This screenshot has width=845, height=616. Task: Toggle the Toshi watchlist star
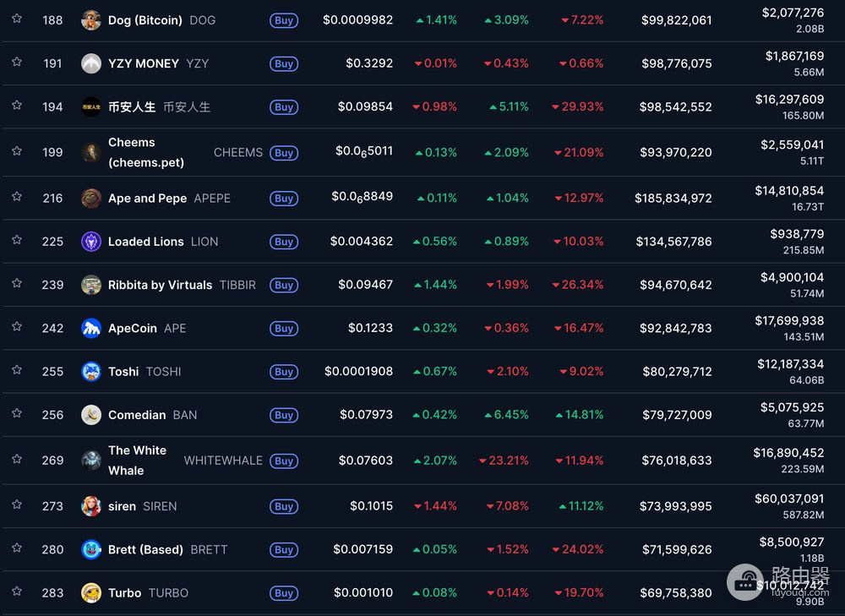[17, 370]
